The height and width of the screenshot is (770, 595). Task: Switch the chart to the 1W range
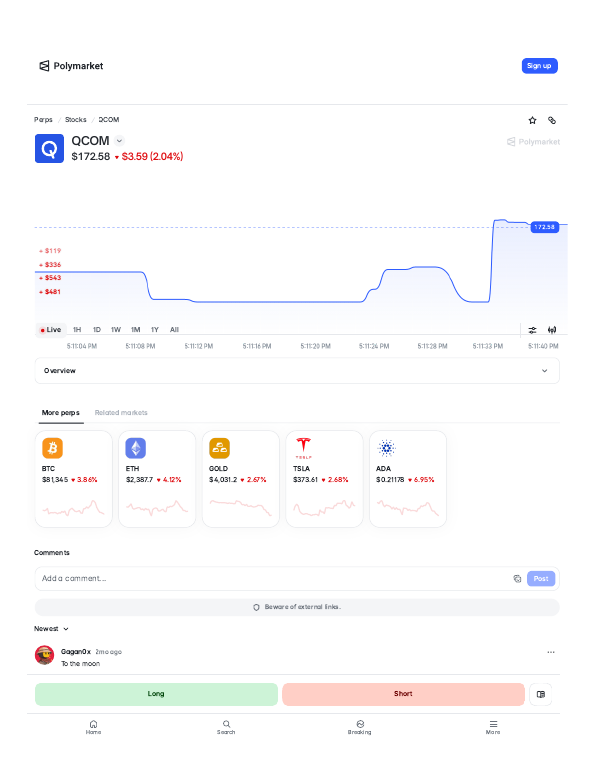coord(116,330)
